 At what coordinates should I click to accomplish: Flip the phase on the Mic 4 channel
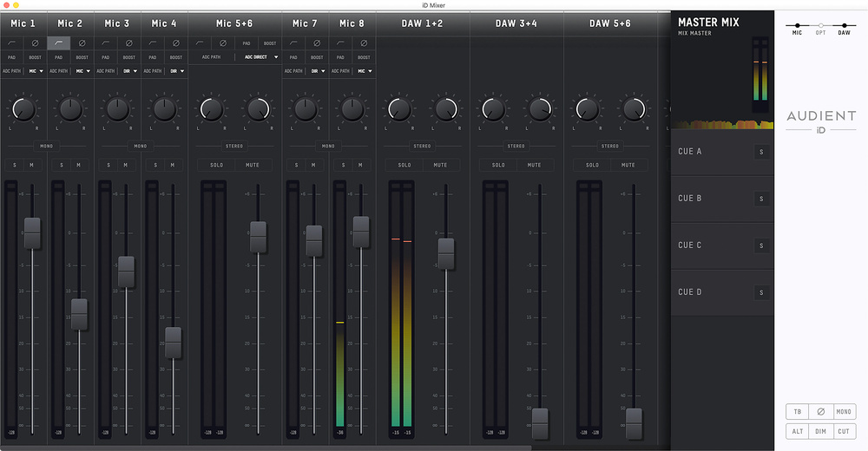176,42
